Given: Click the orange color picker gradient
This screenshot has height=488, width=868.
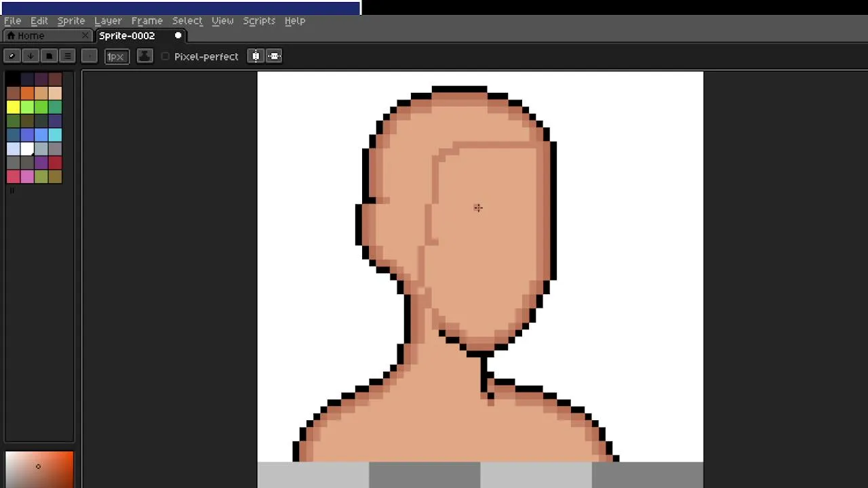Looking at the screenshot, I should click(39, 469).
